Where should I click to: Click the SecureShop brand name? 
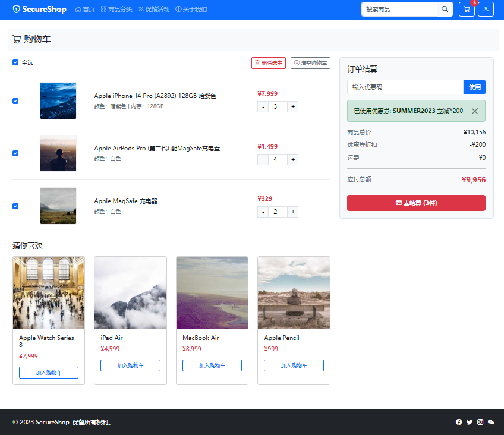coord(44,10)
